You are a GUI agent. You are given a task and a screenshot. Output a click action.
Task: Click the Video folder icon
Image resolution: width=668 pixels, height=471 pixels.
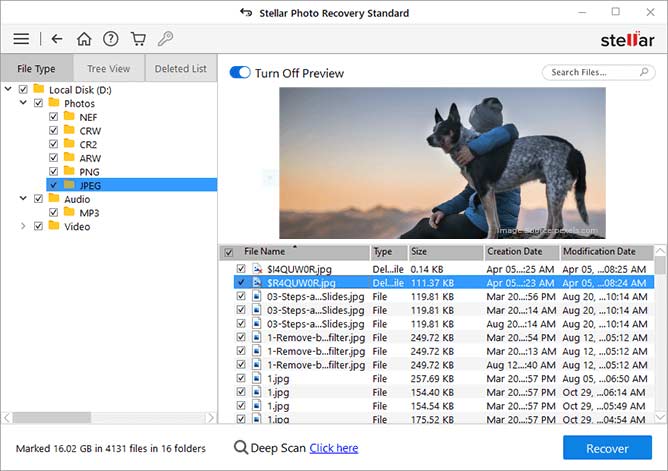pos(54,225)
